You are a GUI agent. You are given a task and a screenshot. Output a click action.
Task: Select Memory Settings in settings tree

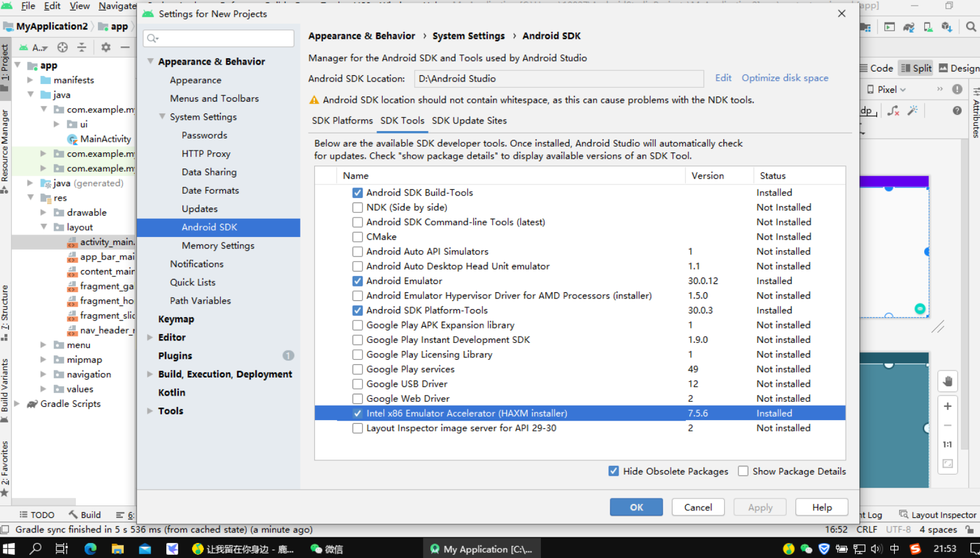[x=218, y=246]
